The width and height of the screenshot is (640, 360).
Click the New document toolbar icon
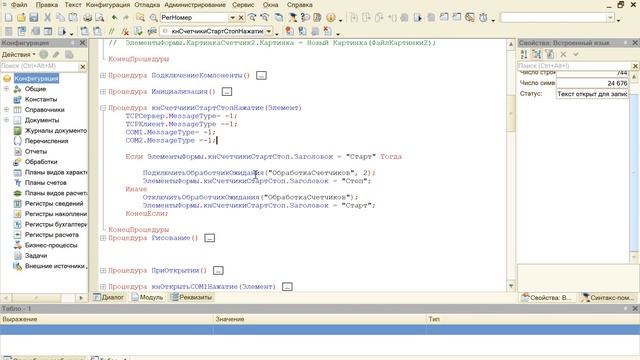click(9, 18)
